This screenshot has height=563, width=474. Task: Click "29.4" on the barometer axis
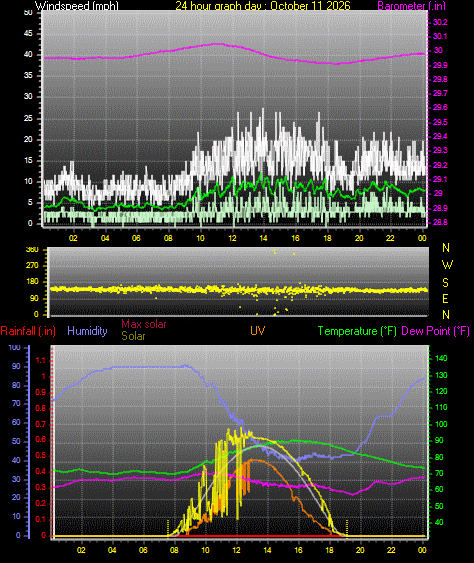click(440, 136)
